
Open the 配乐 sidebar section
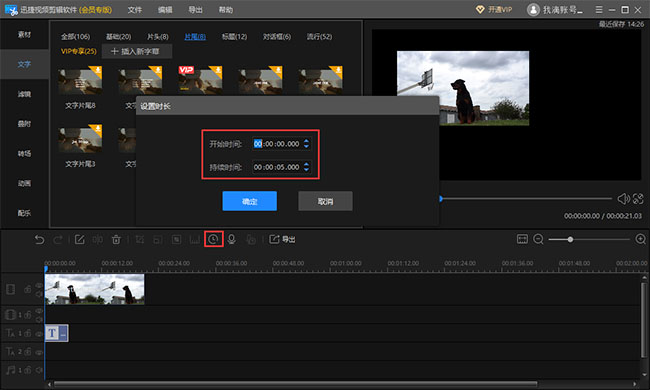24,213
